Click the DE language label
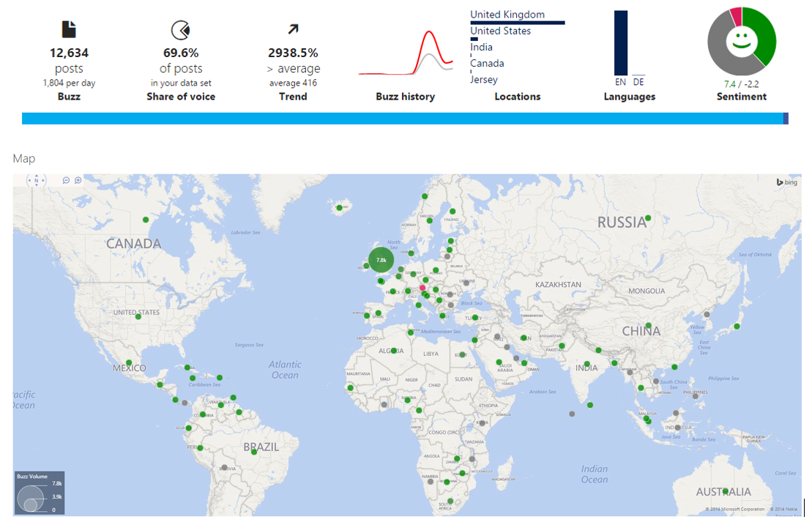Image resolution: width=812 pixels, height=525 pixels. [x=638, y=83]
